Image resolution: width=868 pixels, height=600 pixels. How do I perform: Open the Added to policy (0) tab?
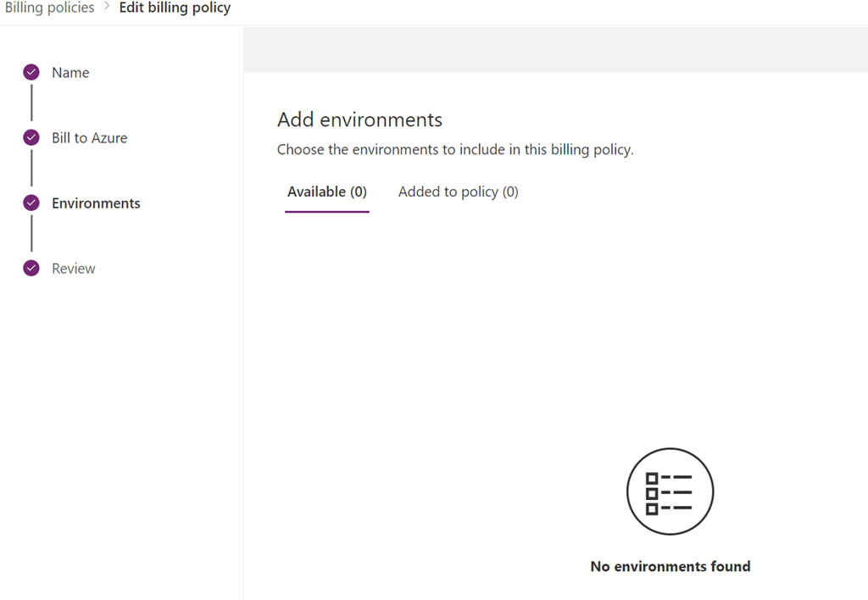pos(458,192)
